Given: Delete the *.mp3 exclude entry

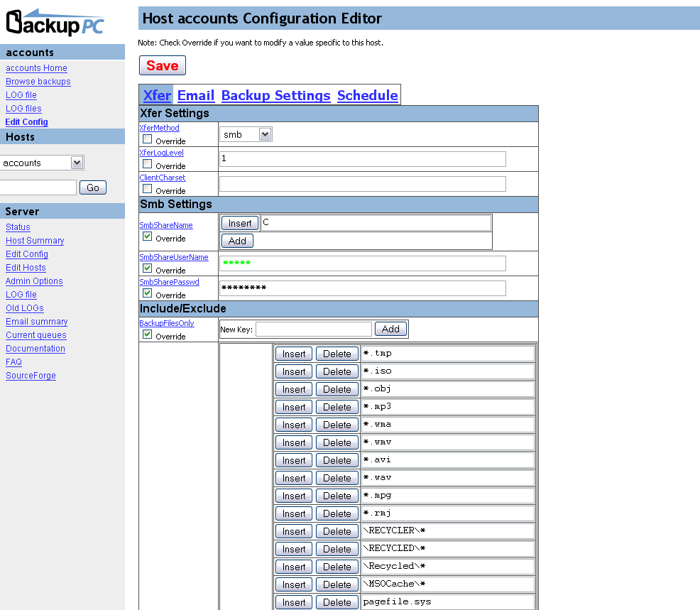Looking at the screenshot, I should point(337,407).
